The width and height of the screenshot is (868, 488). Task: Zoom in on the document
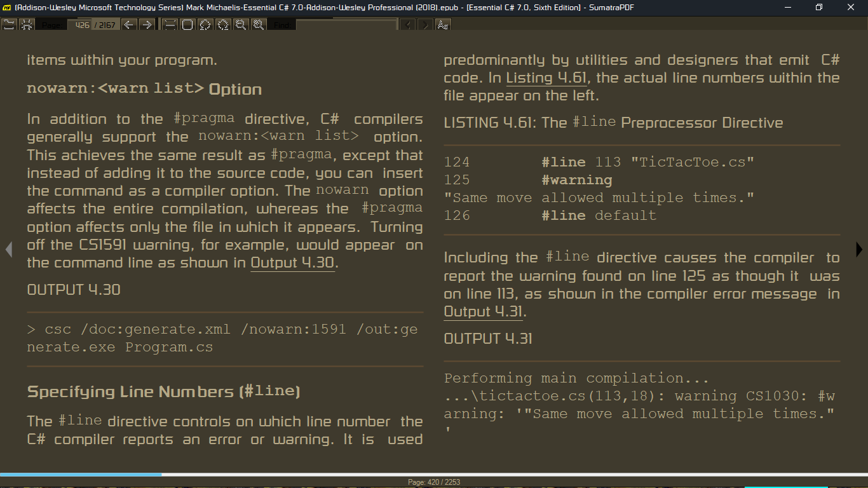point(258,24)
